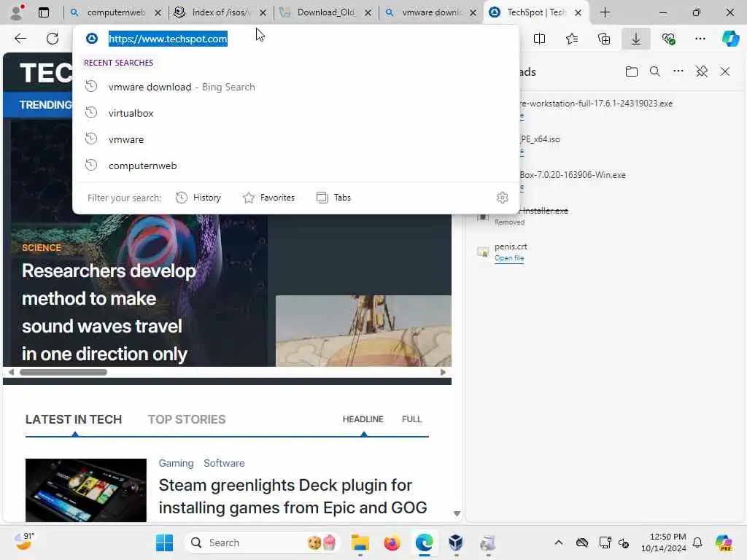747x560 pixels.
Task: Show hidden system tray icons
Action: (559, 542)
